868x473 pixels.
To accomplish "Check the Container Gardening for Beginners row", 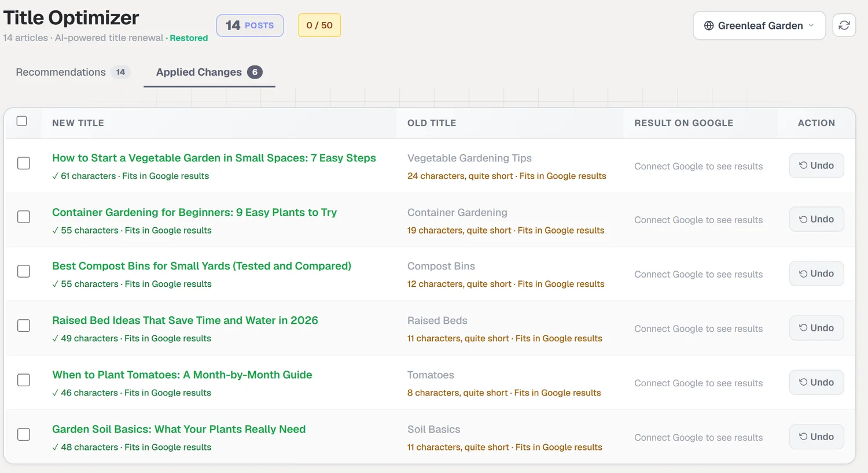I will click(24, 217).
